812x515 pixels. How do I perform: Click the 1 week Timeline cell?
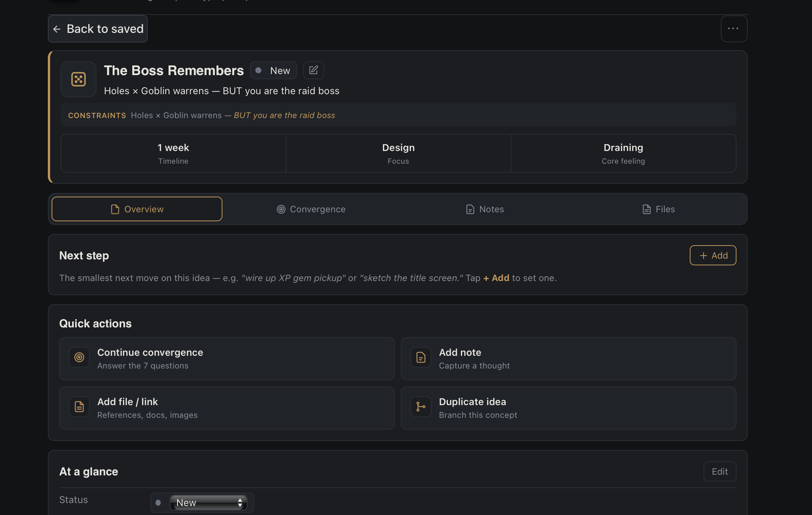[173, 153]
